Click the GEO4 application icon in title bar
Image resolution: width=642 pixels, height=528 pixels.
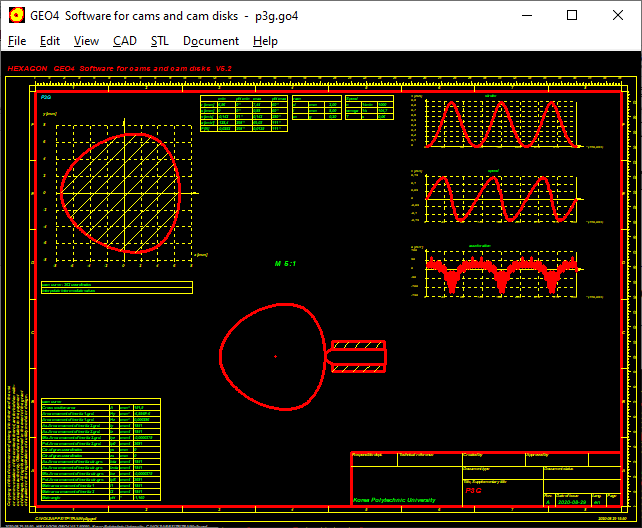click(x=17, y=15)
